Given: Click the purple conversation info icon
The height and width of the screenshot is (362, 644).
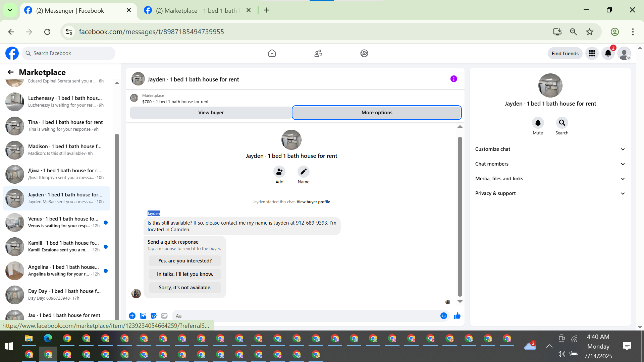Looking at the screenshot, I should 453,79.
